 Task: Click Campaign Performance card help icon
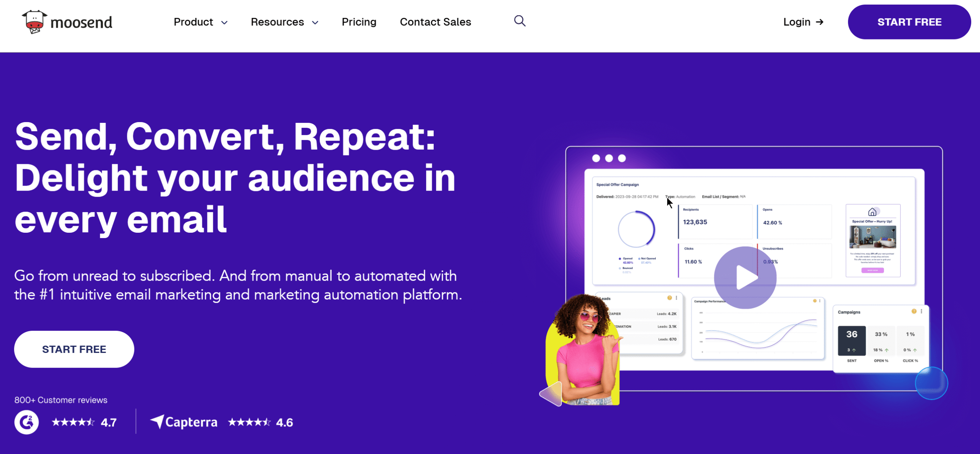click(x=814, y=301)
